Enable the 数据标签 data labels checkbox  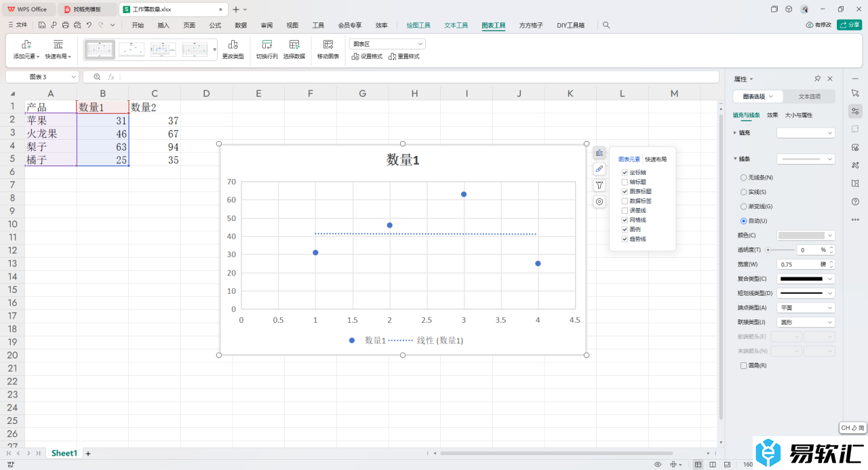(625, 201)
